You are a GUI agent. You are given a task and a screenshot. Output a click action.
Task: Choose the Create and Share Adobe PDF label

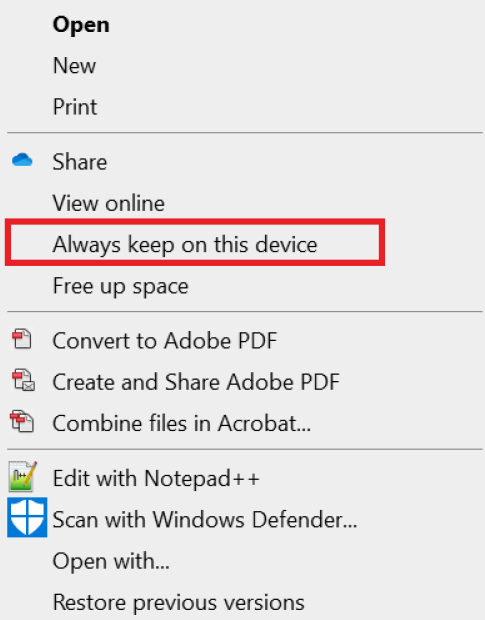coord(196,382)
